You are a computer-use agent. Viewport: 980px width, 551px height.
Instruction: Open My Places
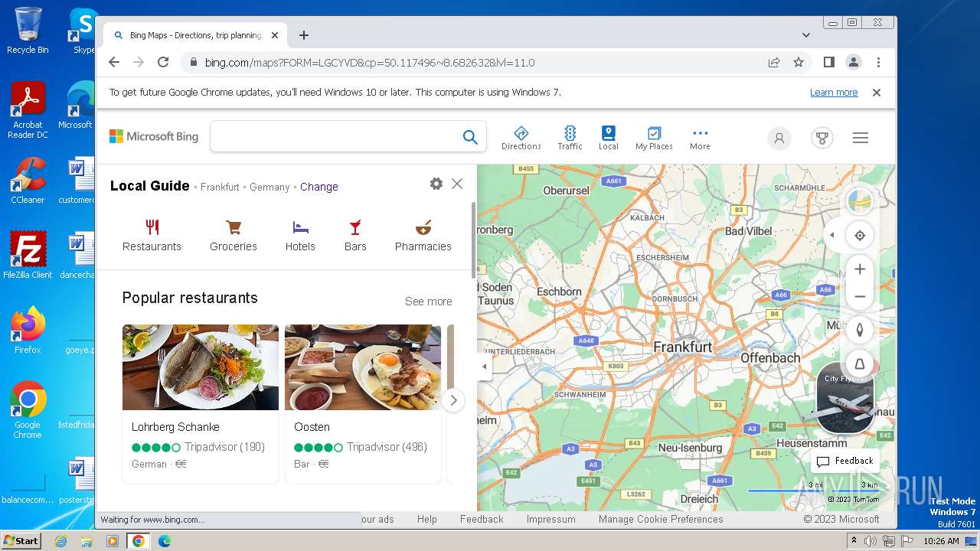click(654, 138)
